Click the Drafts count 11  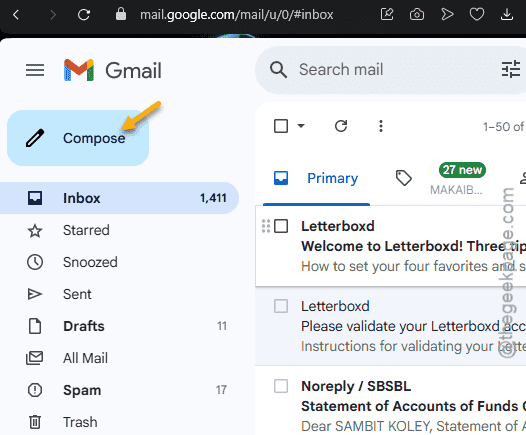pos(222,326)
